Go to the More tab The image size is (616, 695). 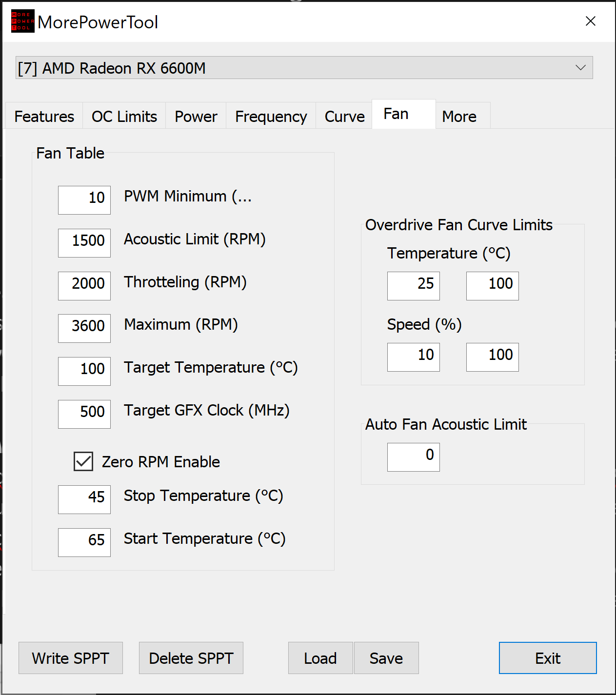click(462, 116)
